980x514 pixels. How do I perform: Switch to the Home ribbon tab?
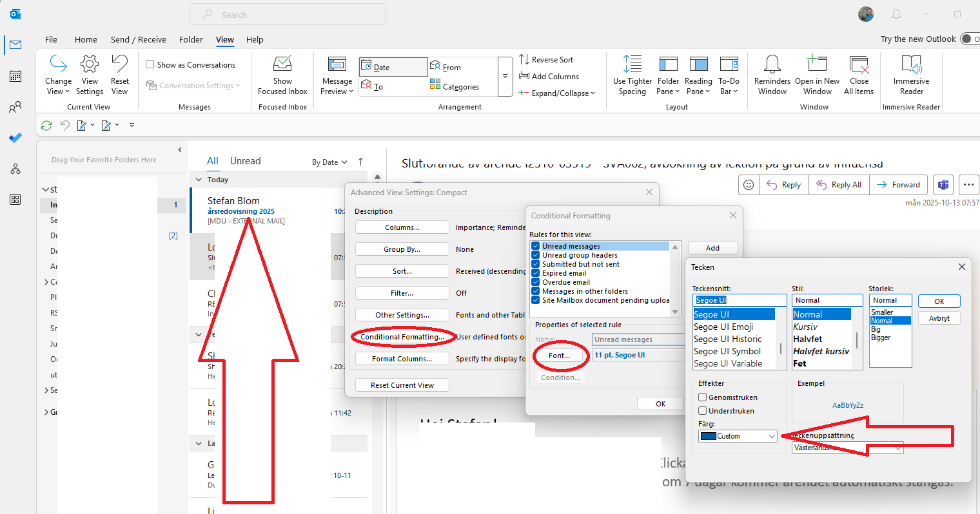coord(86,39)
